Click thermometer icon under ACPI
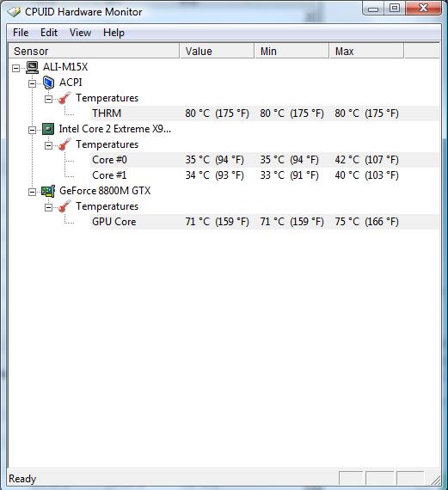The width and height of the screenshot is (448, 490). coord(64,98)
